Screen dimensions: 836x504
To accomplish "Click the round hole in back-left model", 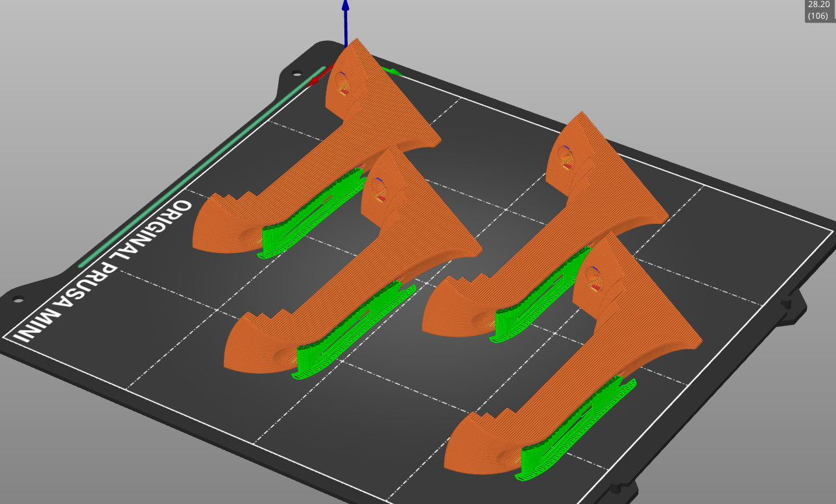I will tap(342, 83).
